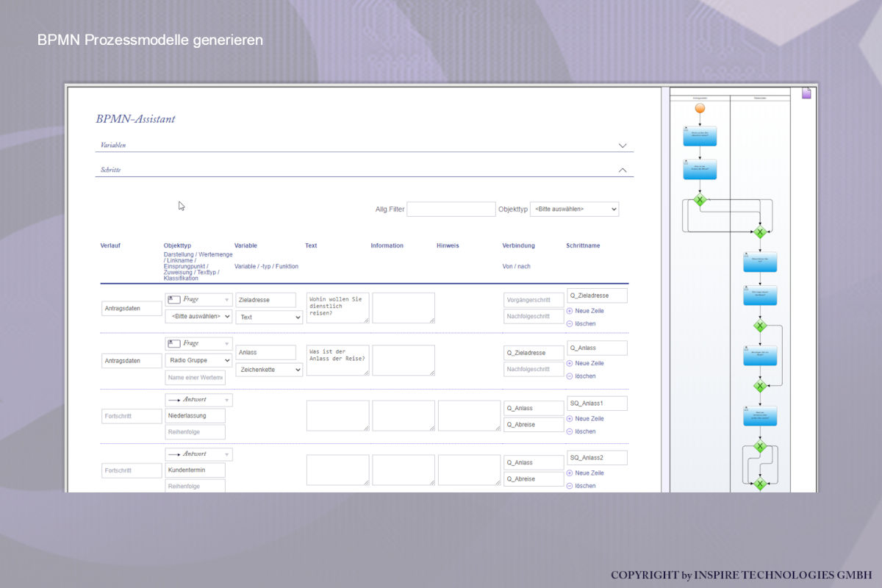
Task: Select the topmost green gateway in the right lane
Action: [760, 232]
